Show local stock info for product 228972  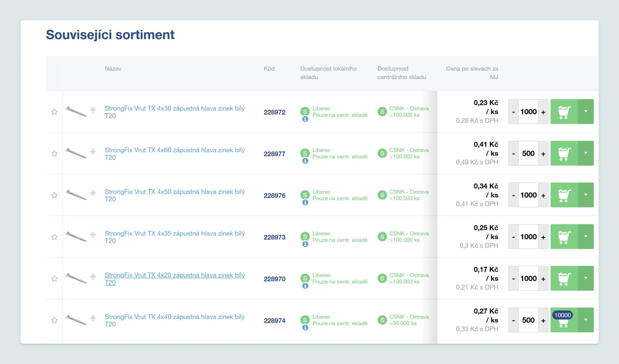click(x=305, y=119)
